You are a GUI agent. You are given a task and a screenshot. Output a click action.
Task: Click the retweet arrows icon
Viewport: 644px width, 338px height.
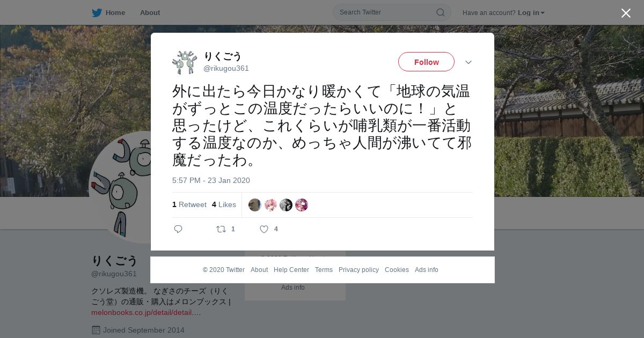[x=221, y=229]
